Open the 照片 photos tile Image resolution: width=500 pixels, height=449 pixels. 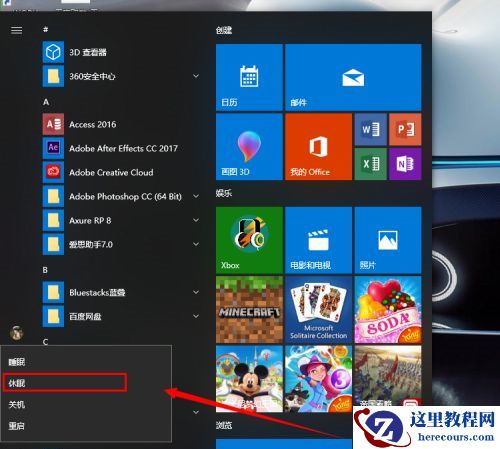388,240
